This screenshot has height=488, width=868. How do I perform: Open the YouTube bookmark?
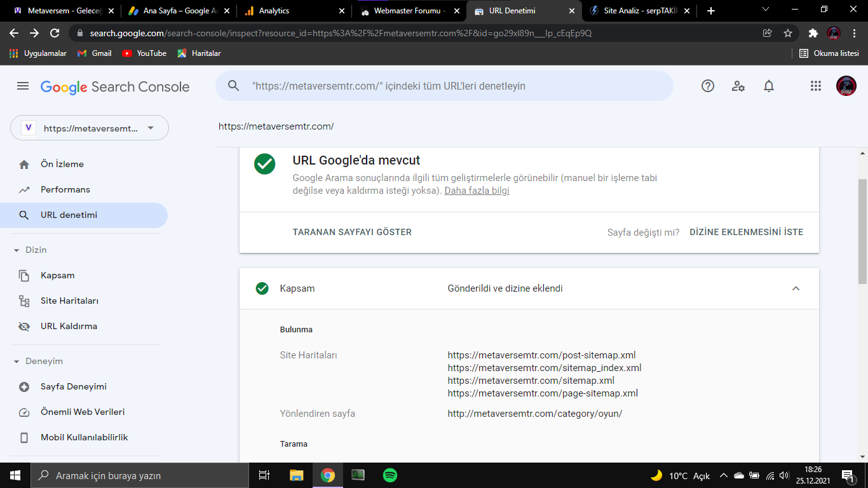[144, 53]
